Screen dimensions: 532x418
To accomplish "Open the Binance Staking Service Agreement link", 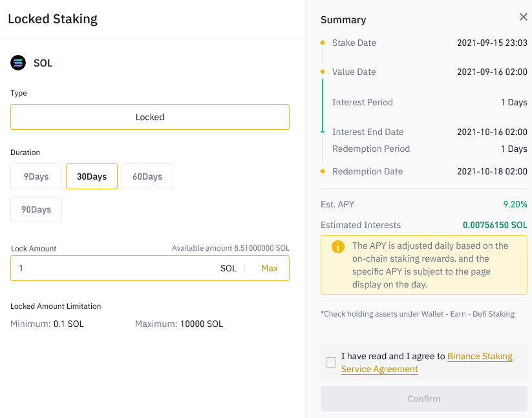I will coord(480,356).
